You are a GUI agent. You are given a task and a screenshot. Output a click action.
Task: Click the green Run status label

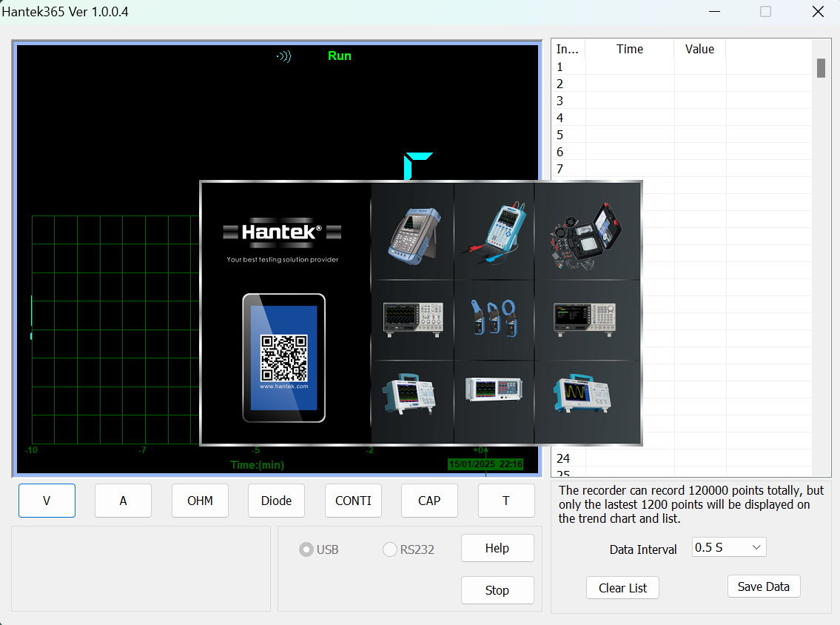pos(340,56)
